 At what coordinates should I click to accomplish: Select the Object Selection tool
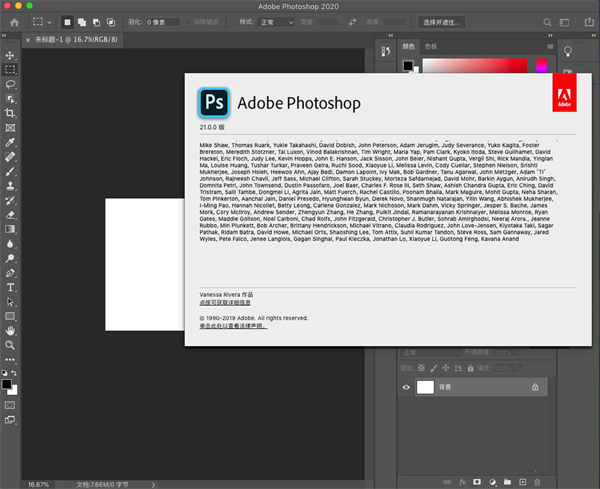[10, 99]
